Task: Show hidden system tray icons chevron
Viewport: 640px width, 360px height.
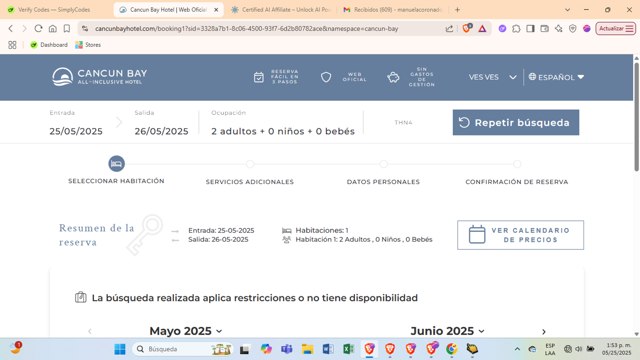Action: click(x=517, y=349)
